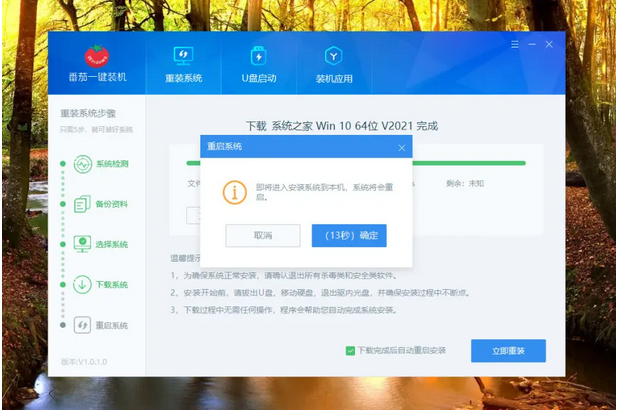Click the 番茄一键装机 title text

[98, 77]
